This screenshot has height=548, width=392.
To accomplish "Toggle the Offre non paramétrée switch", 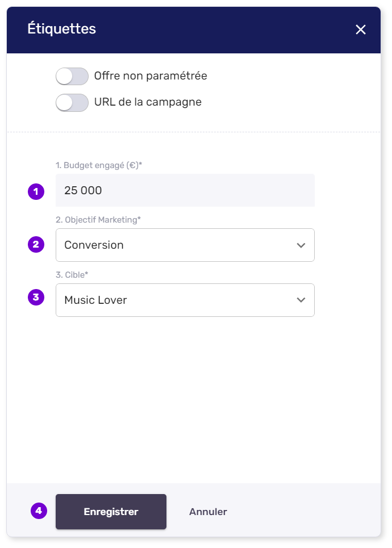I will [x=72, y=76].
